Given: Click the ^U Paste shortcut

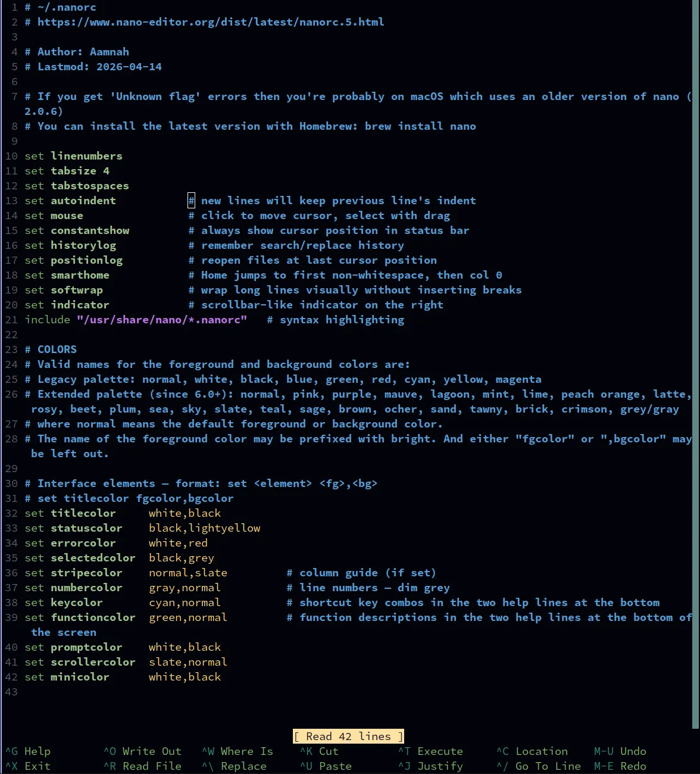Looking at the screenshot, I should 326,766.
